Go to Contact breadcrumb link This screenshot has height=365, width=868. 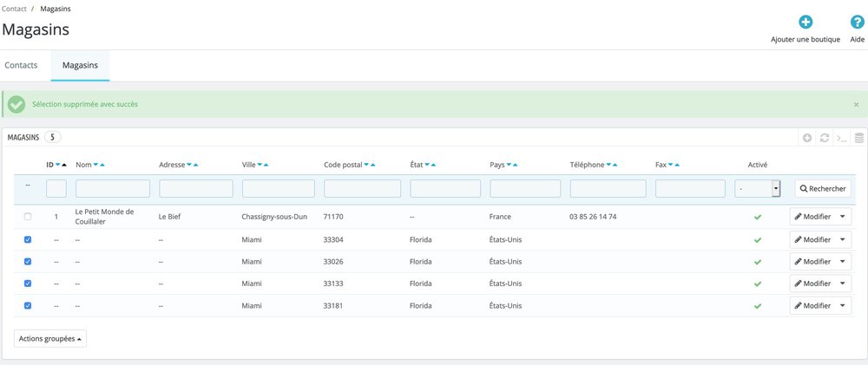point(14,9)
